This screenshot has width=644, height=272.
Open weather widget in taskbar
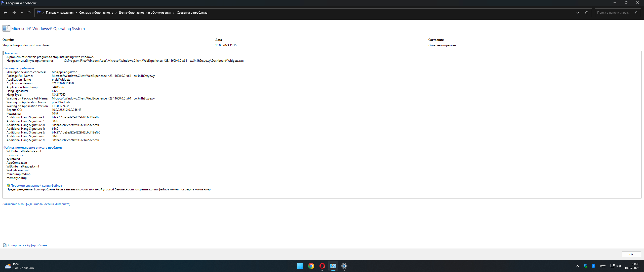(x=19, y=266)
